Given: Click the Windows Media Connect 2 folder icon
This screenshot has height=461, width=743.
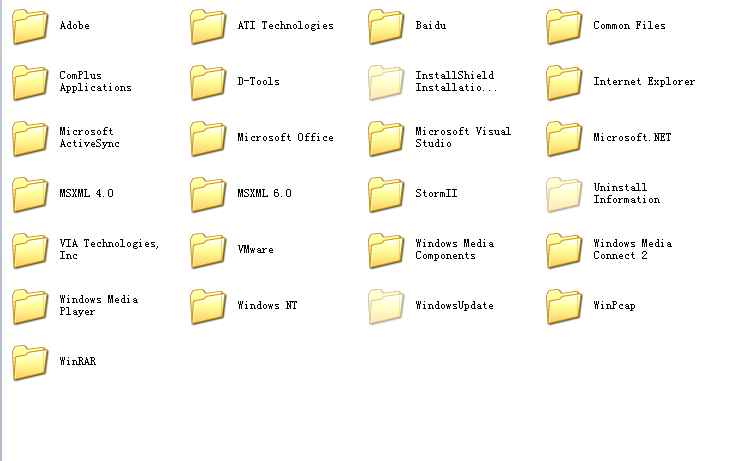Looking at the screenshot, I should (x=564, y=251).
